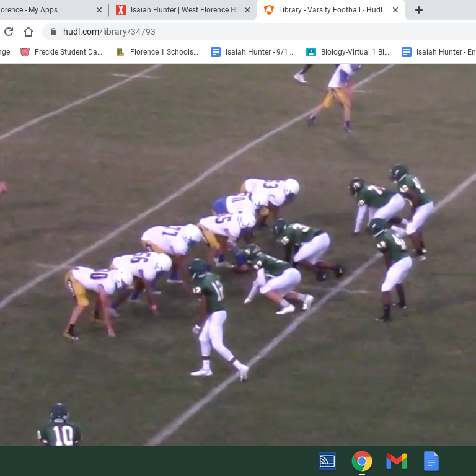Go to the browser home page
Image resolution: width=476 pixels, height=476 pixels.
click(x=29, y=32)
